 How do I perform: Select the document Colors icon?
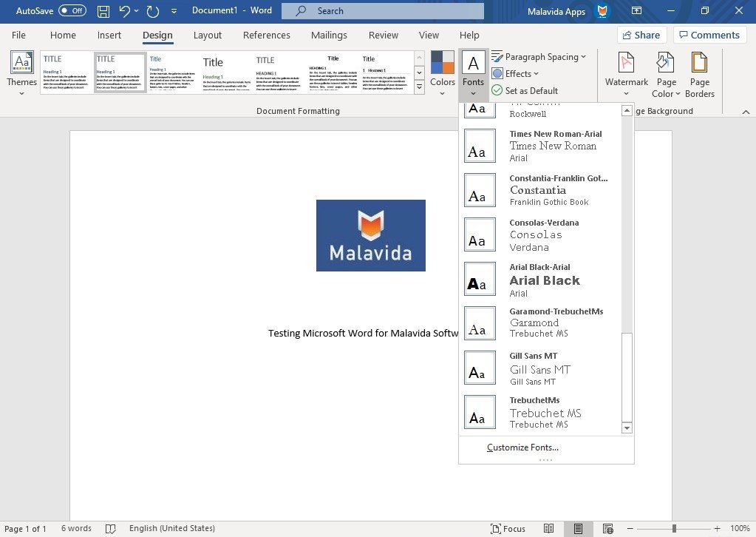442,70
